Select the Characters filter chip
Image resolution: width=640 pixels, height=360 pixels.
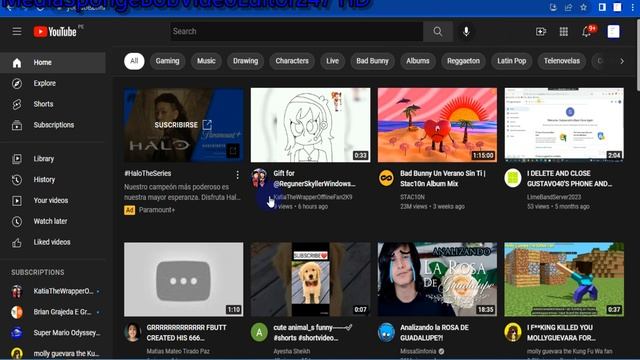click(292, 61)
